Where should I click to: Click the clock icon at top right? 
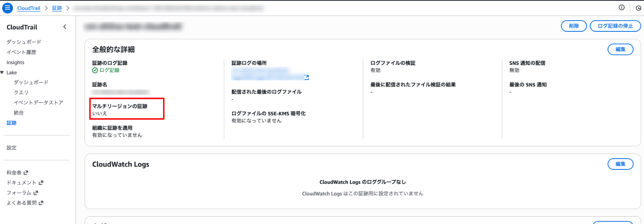638,8
